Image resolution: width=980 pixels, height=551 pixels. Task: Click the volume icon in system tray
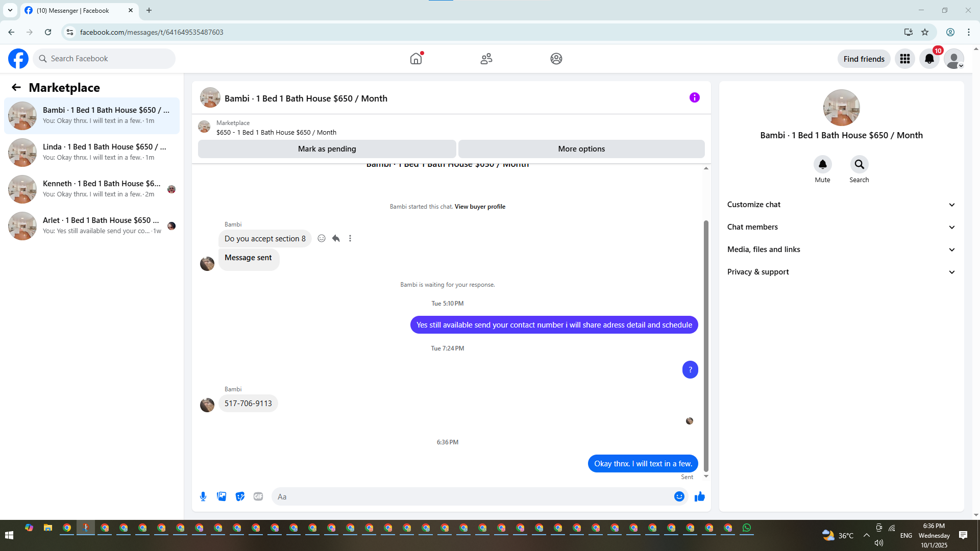[879, 543]
